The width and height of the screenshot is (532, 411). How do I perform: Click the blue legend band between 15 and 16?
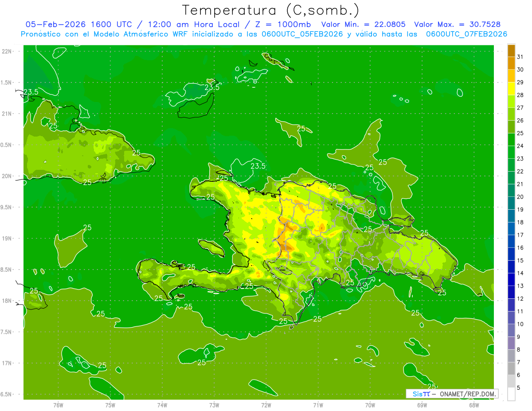click(511, 254)
